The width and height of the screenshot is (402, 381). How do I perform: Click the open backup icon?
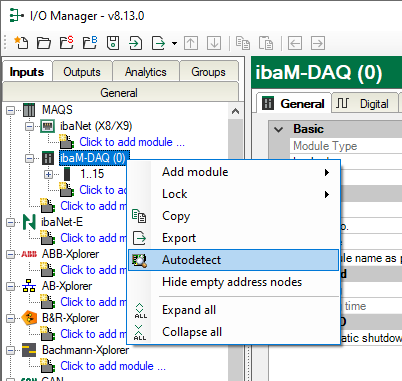[90, 43]
